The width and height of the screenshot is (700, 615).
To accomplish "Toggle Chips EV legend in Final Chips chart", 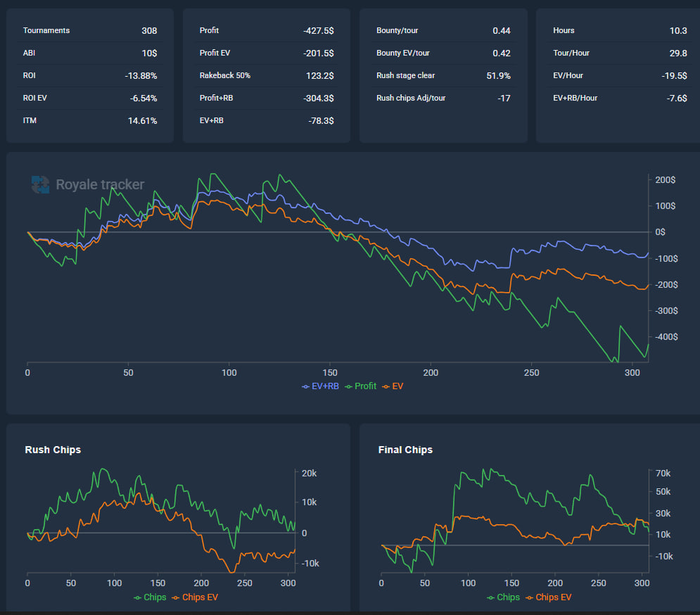I will [551, 597].
